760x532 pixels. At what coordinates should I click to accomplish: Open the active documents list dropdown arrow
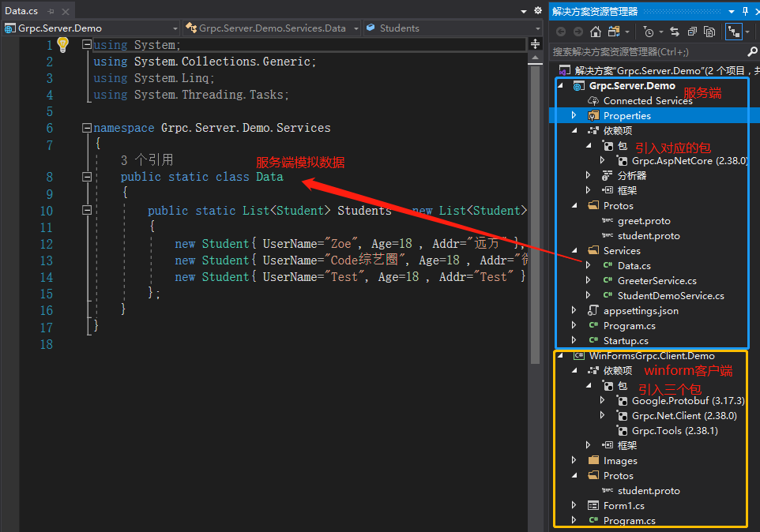tap(524, 12)
